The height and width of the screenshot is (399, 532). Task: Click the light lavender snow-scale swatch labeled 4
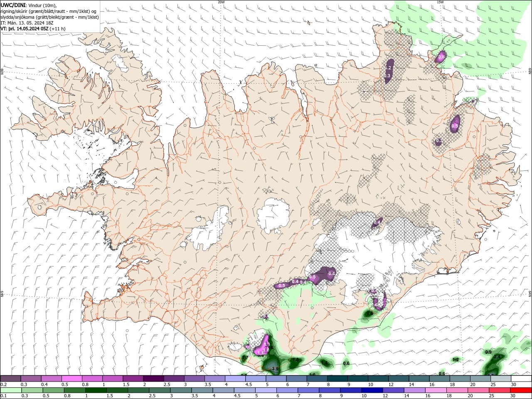235,379
